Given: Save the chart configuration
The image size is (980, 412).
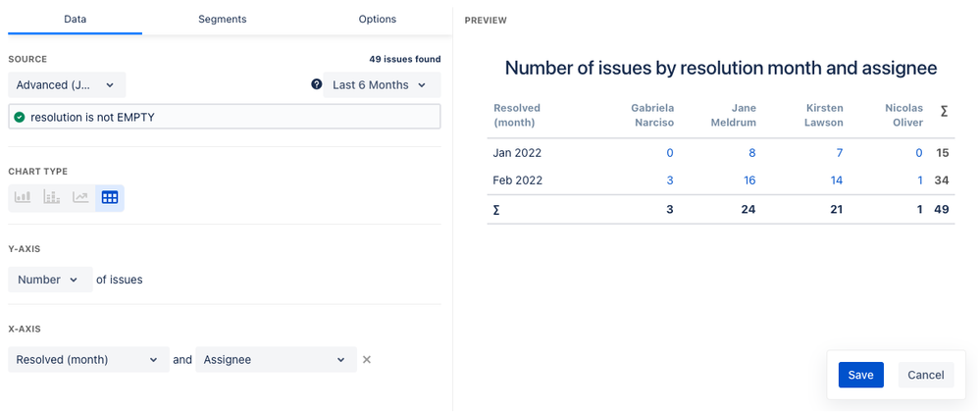Looking at the screenshot, I should coord(861,375).
